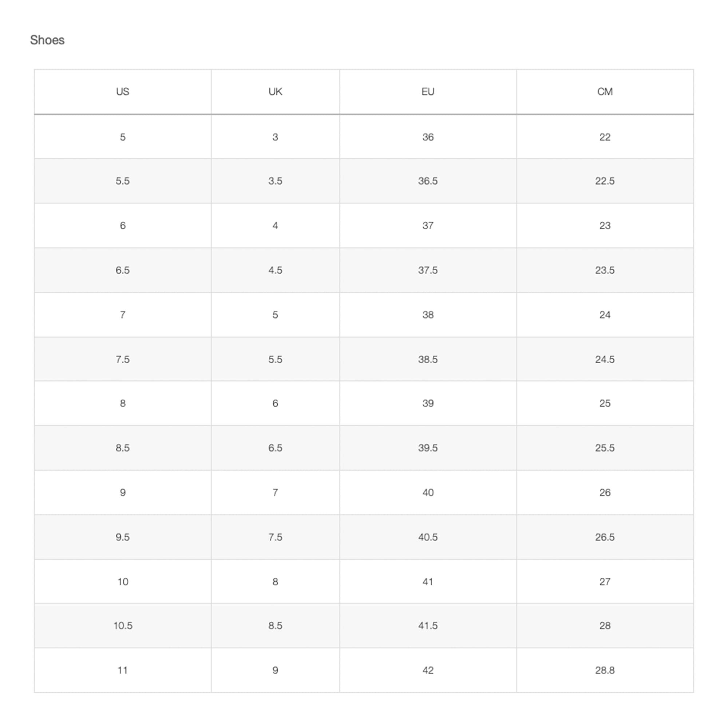Click the US column header
This screenshot has height=728, width=728.
click(x=122, y=92)
